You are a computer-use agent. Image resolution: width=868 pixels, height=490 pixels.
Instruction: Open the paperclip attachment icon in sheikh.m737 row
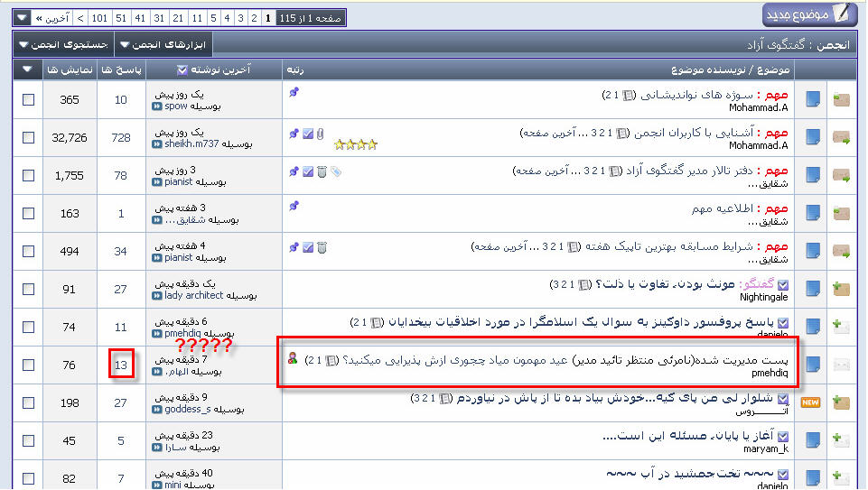pyautogui.click(x=318, y=133)
